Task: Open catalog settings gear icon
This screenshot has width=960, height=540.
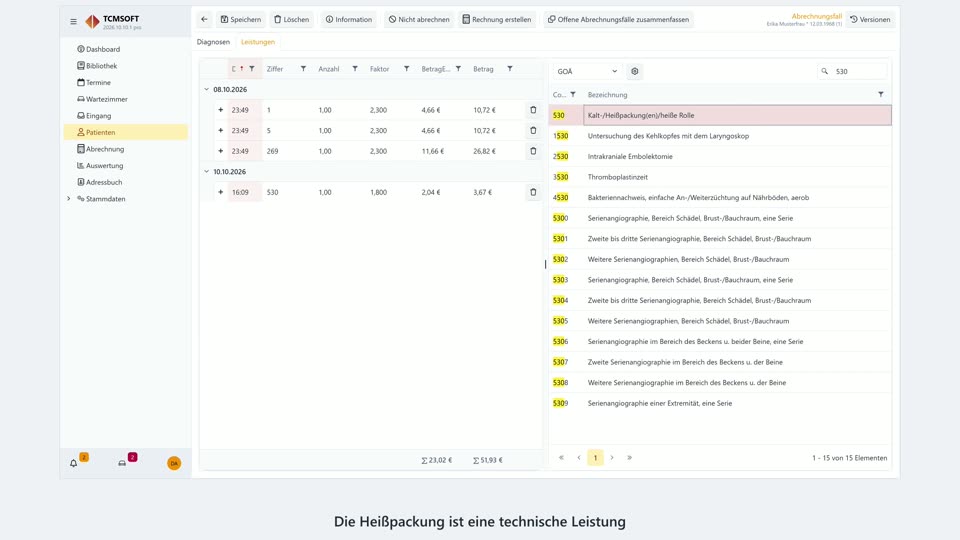Action: [635, 71]
